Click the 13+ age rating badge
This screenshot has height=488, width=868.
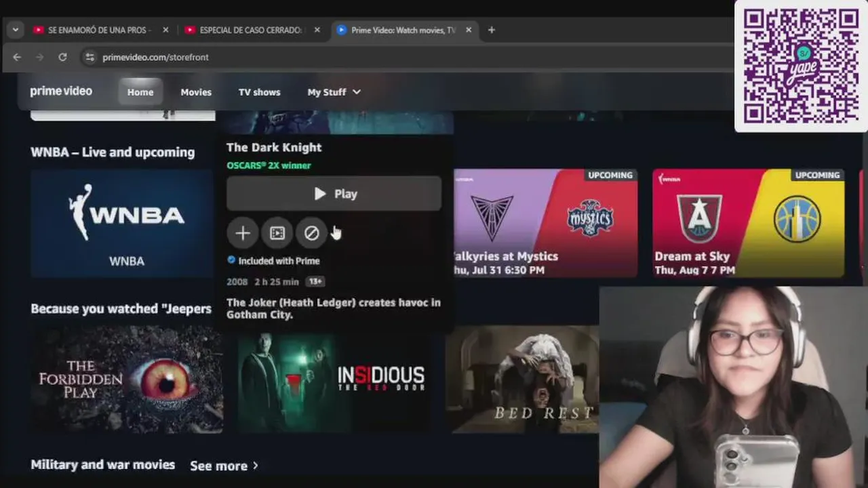315,281
